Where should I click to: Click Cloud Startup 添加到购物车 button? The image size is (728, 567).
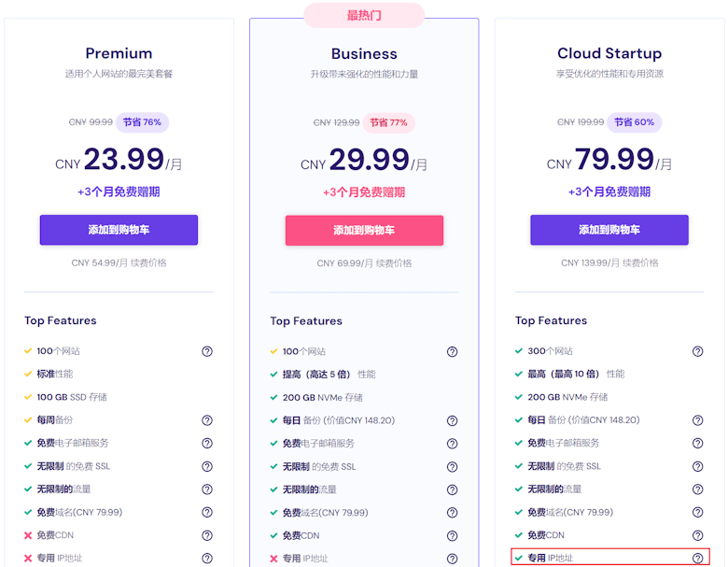pos(609,230)
